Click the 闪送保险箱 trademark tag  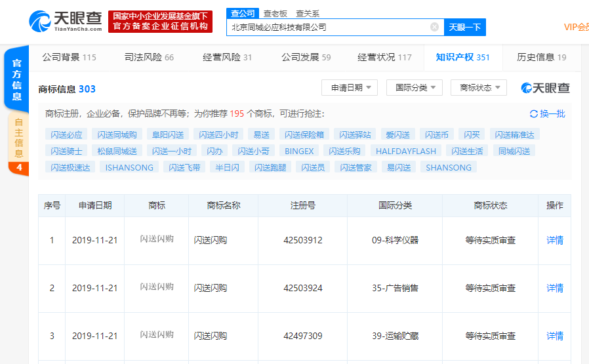pos(304,134)
